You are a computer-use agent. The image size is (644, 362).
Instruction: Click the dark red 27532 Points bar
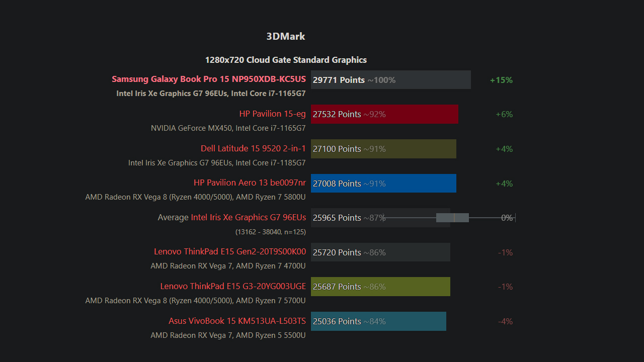coord(384,114)
